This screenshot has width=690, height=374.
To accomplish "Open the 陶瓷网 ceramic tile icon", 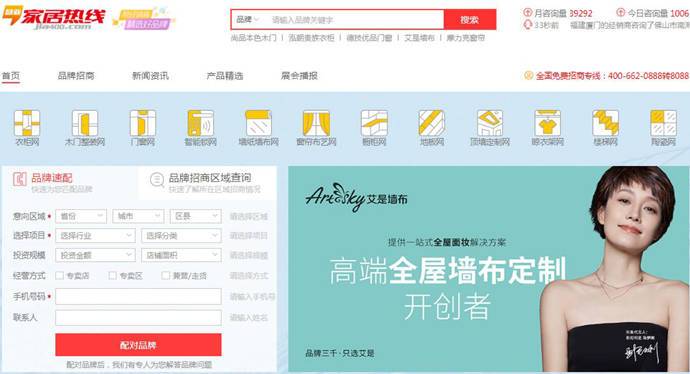I will [663, 123].
